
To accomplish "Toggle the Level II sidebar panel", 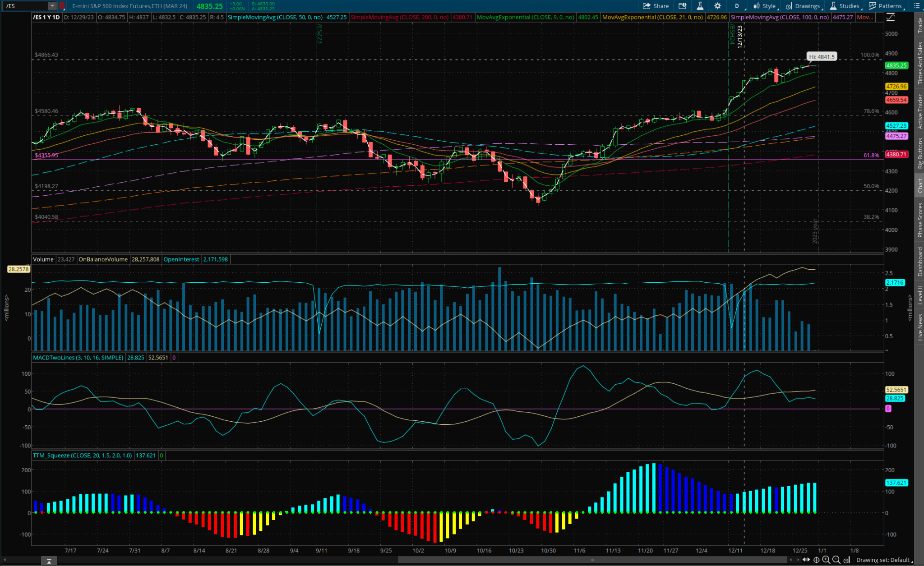I will [919, 295].
